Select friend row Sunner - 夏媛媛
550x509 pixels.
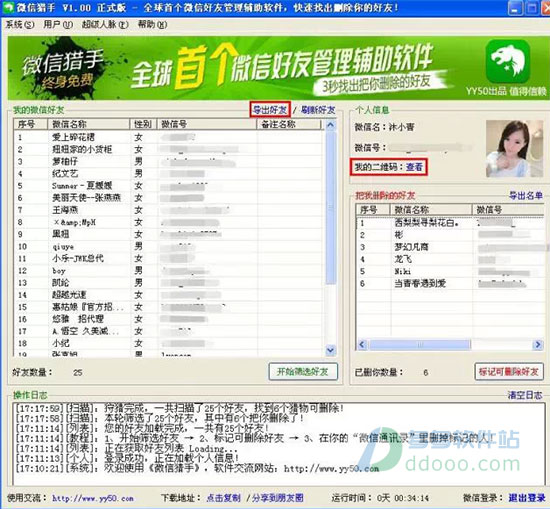[x=168, y=186]
